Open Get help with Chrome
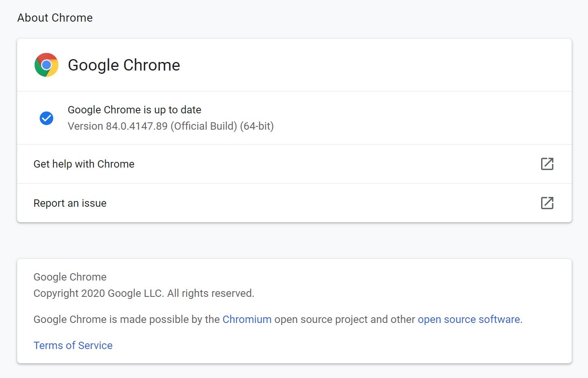This screenshot has height=378, width=588. pos(84,164)
